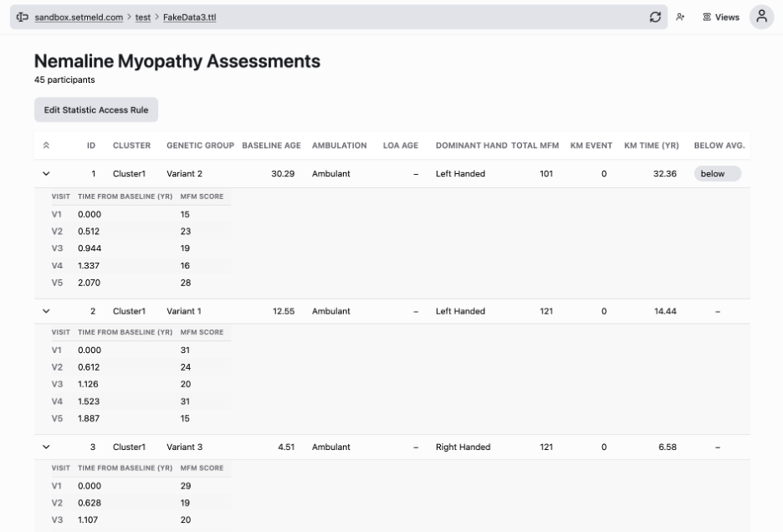This screenshot has height=532, width=783.
Task: Click MFM score 29 for participant 3
Action: [185, 485]
